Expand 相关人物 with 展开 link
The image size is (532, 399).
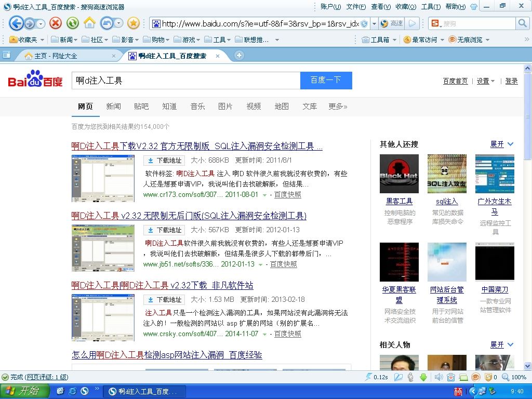tap(502, 345)
